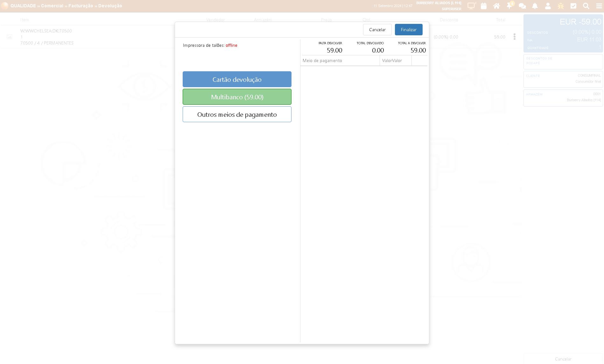Open the tasks checkmark icon
Screen dimensions: 604x364
(x=573, y=6)
